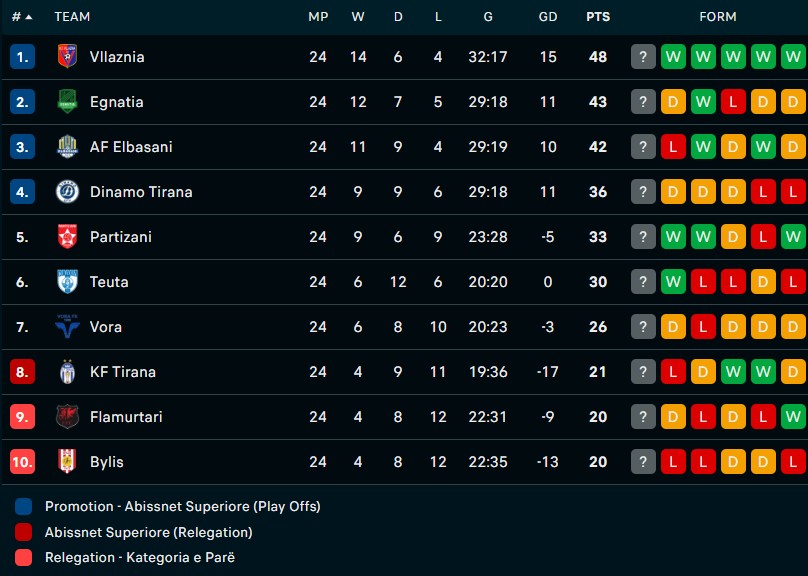808x576 pixels.
Task: Click the Partizani red star crest
Action: click(67, 237)
